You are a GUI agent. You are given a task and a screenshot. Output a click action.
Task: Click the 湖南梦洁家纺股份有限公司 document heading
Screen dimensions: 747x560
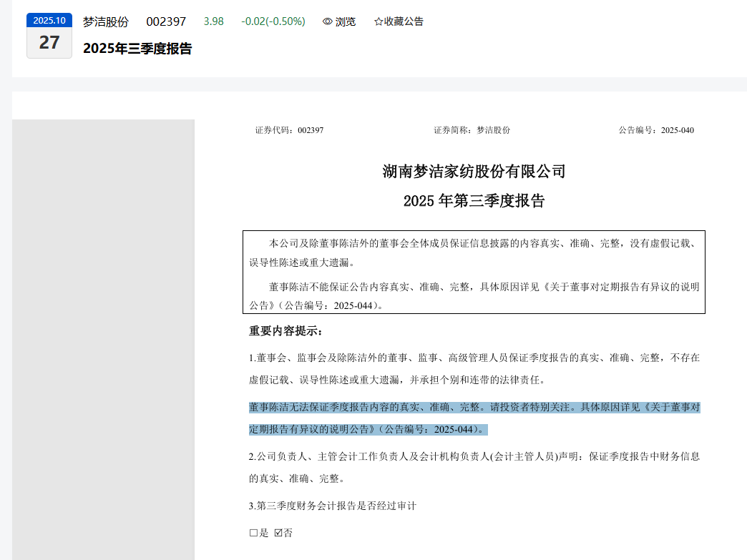[474, 172]
